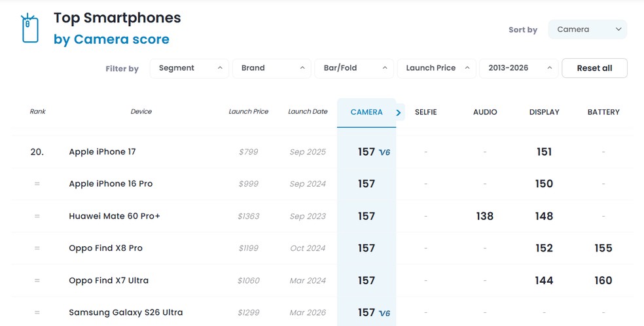Open the Sort by Camera dropdown
Screen dimensions: 644x326
(587, 29)
